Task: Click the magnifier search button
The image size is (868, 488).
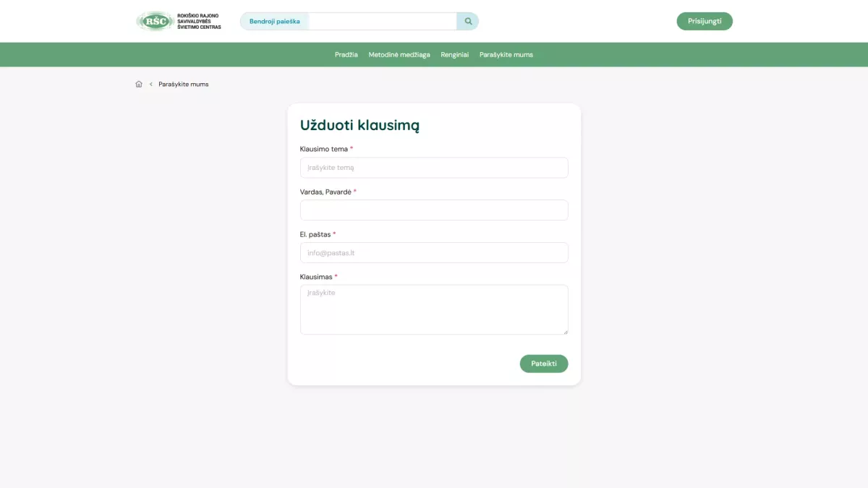Action: point(468,22)
